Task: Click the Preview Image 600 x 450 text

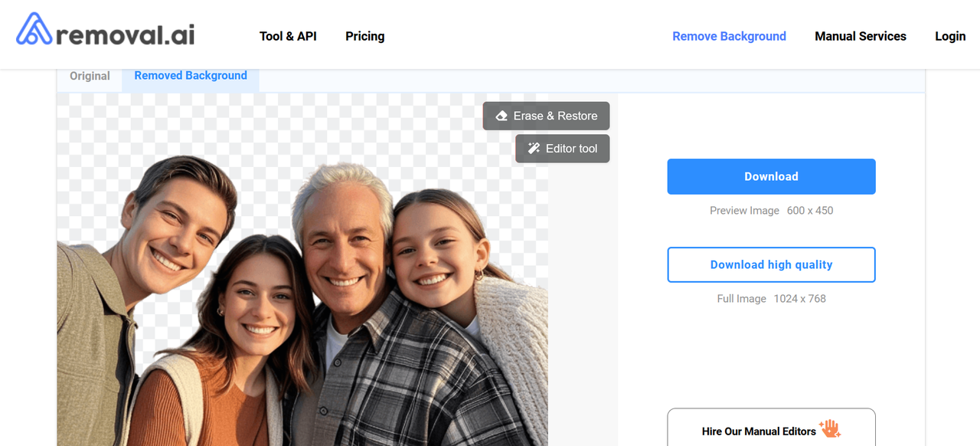Action: point(771,211)
